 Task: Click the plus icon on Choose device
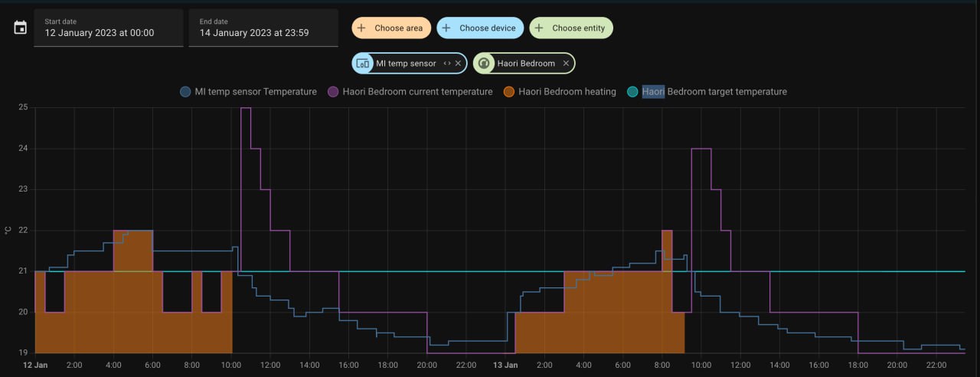coord(447,28)
